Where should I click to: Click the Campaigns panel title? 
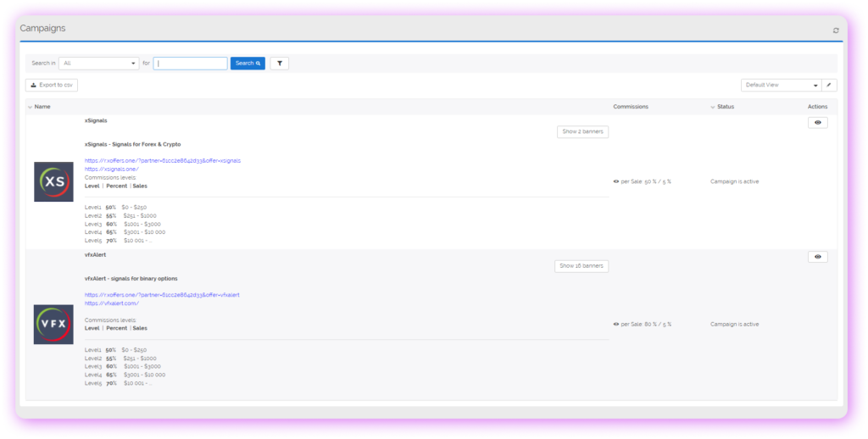click(x=42, y=28)
